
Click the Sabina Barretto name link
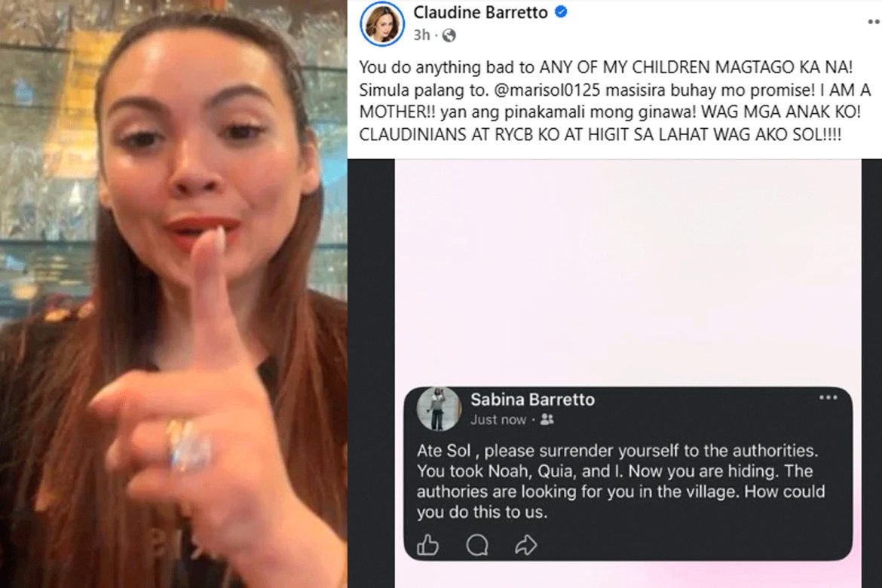pos(533,400)
